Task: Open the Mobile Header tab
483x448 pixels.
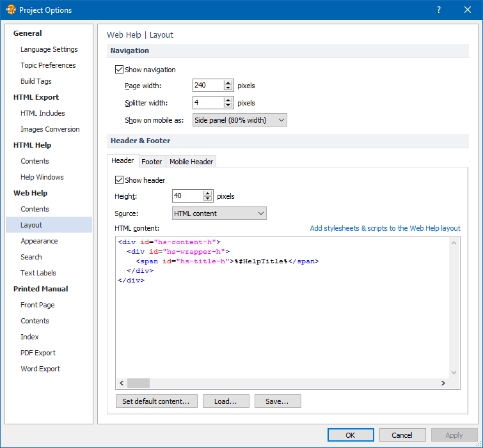Action: point(191,162)
